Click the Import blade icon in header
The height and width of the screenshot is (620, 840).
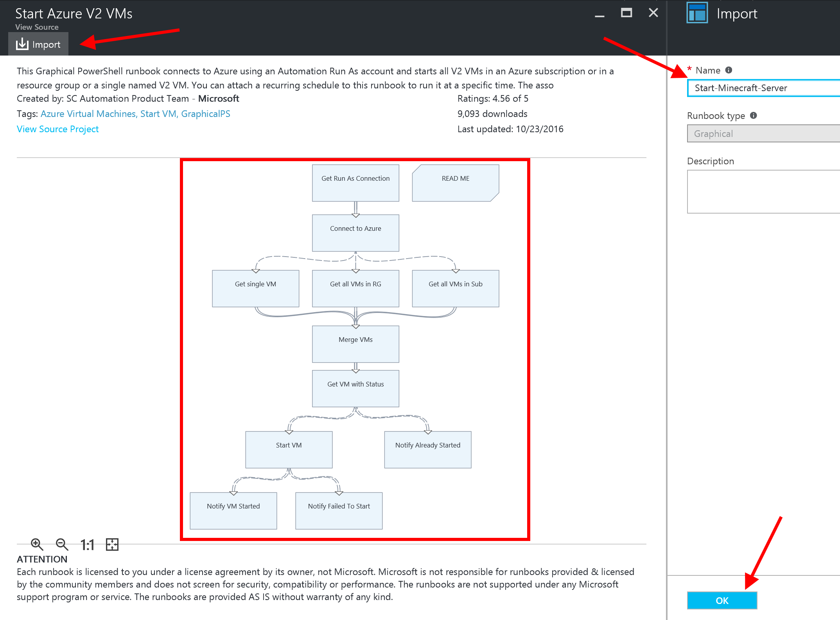[697, 13]
